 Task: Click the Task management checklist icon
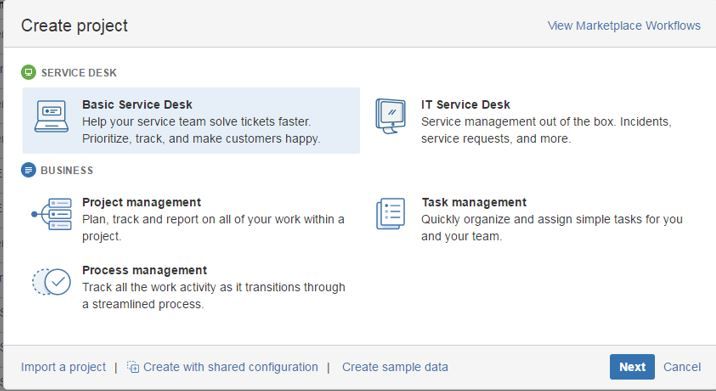coord(390,214)
